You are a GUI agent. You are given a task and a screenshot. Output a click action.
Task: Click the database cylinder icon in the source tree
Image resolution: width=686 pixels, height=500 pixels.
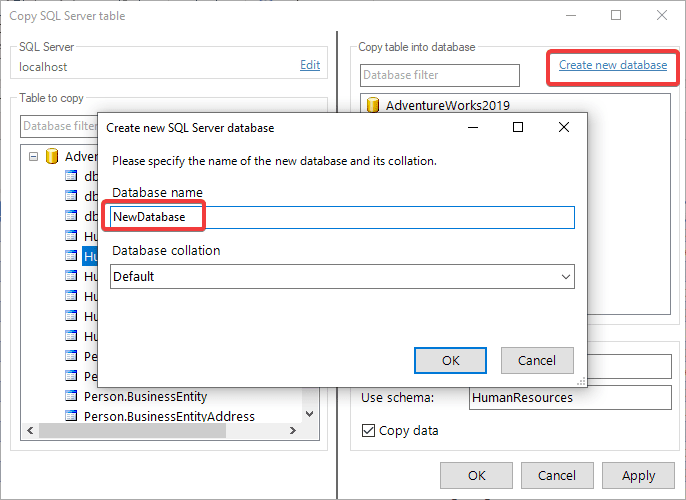pyautogui.click(x=52, y=156)
